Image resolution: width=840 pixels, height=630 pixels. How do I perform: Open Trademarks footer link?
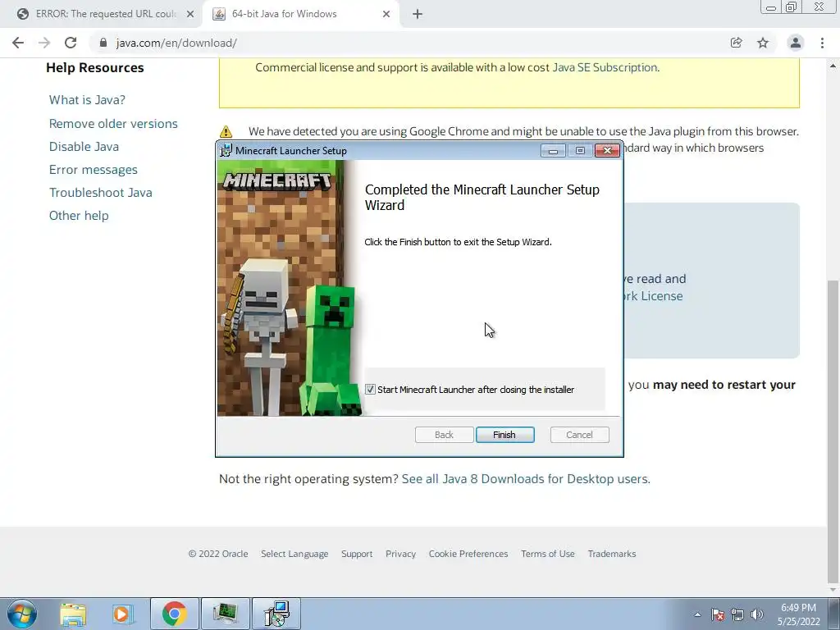[612, 554]
